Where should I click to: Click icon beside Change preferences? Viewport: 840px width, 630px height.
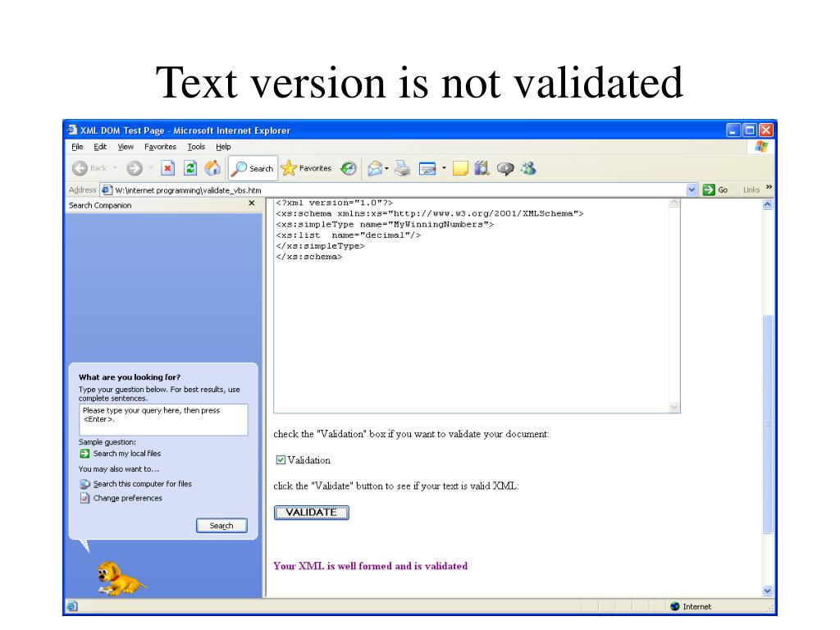click(x=84, y=498)
